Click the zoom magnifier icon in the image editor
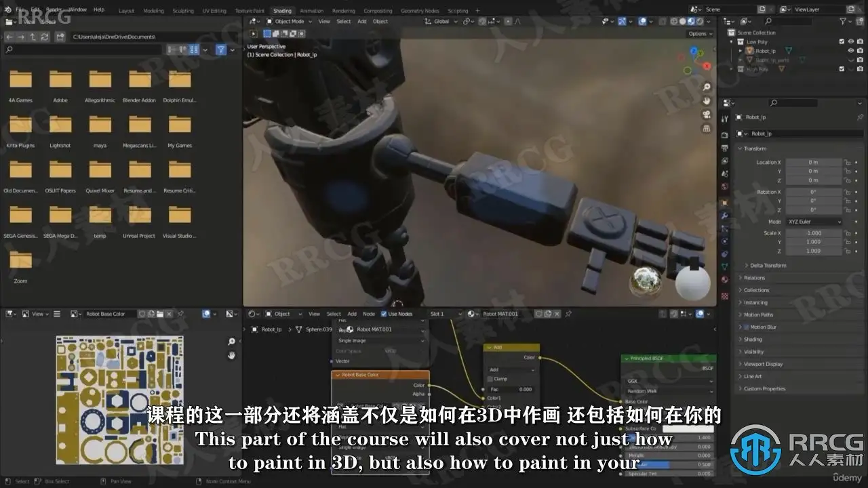The width and height of the screenshot is (868, 488). click(231, 342)
